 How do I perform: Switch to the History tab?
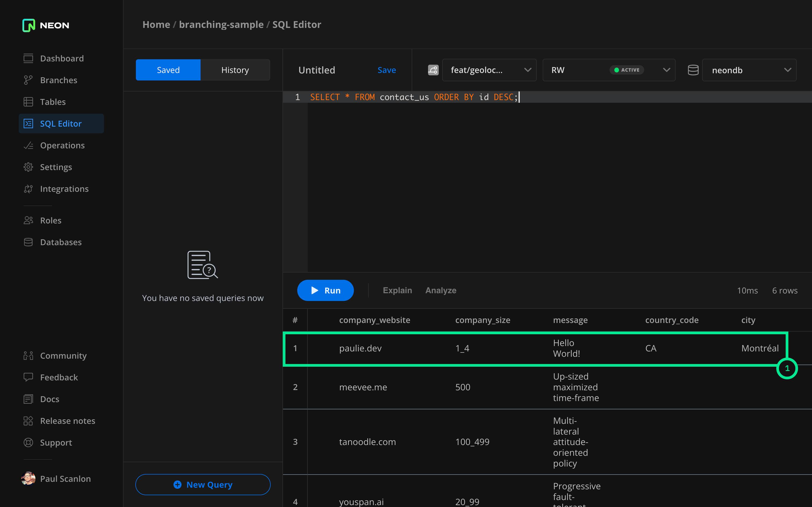[x=235, y=70]
